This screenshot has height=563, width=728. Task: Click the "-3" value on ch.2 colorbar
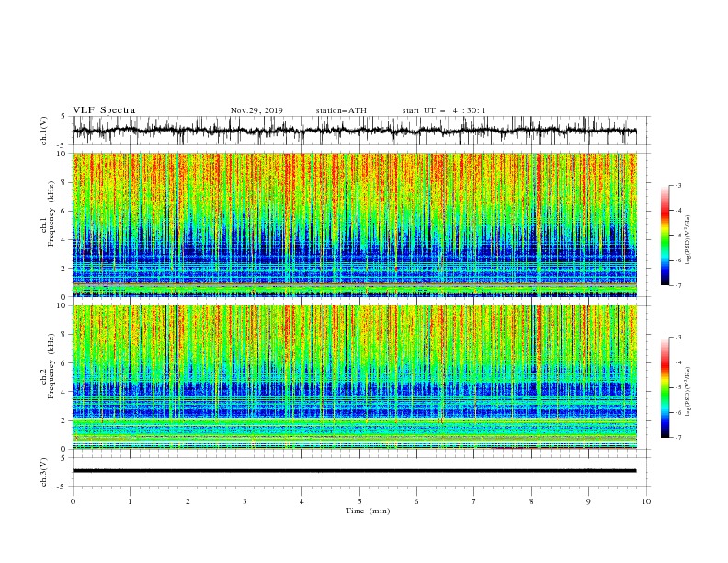pos(677,338)
